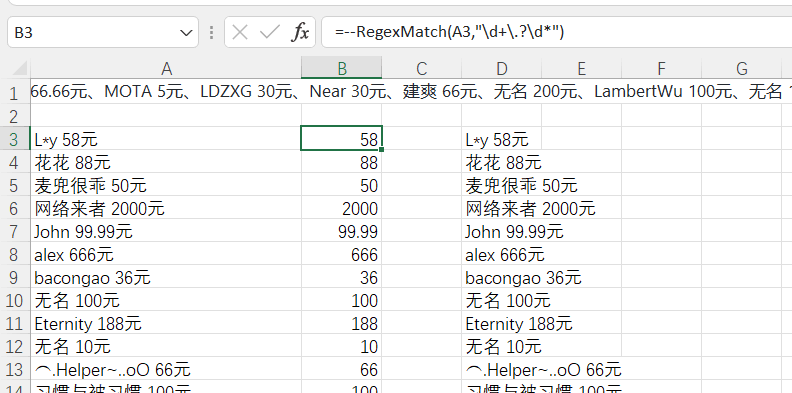Click cell A3 'L*y 58元'
792x393 pixels.
(x=166, y=138)
